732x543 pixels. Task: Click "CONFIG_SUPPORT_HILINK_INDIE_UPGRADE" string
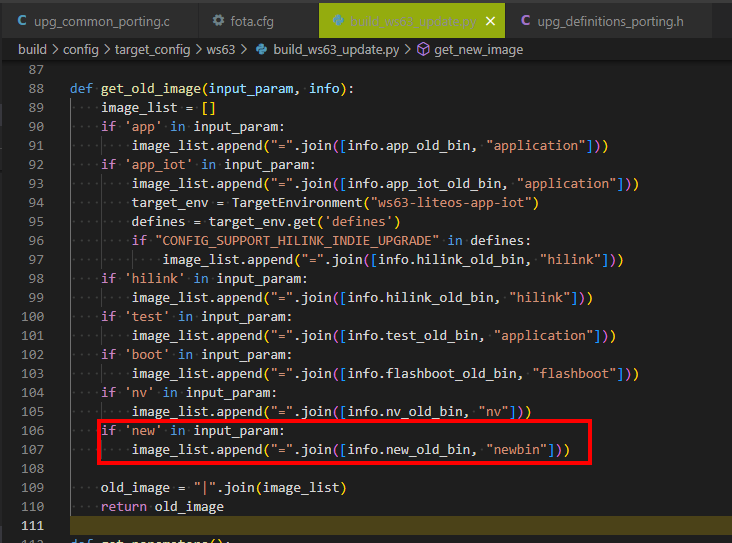[x=297, y=241]
